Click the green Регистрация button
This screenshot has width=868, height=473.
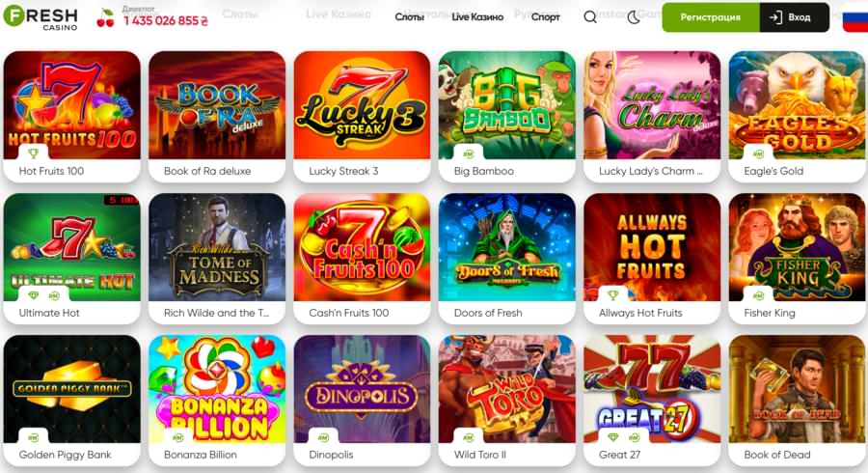710,17
